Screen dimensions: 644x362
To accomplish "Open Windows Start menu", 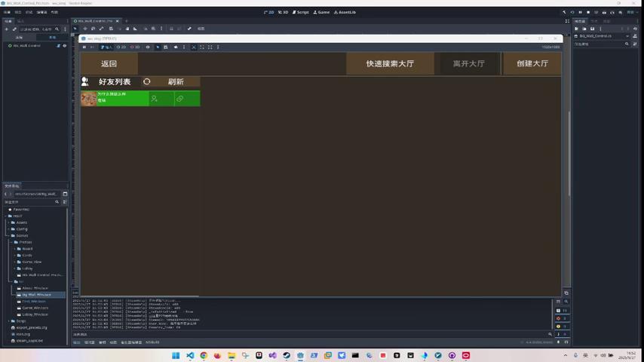I will pos(176,355).
